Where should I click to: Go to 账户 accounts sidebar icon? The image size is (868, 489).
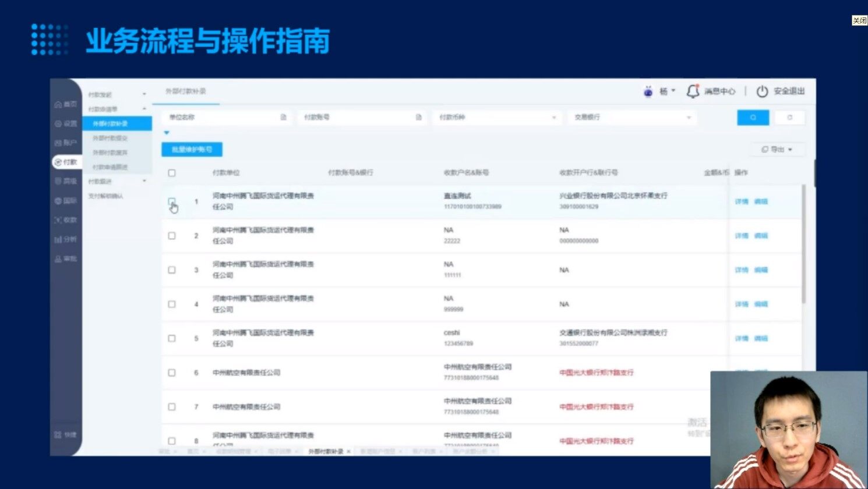coord(65,143)
